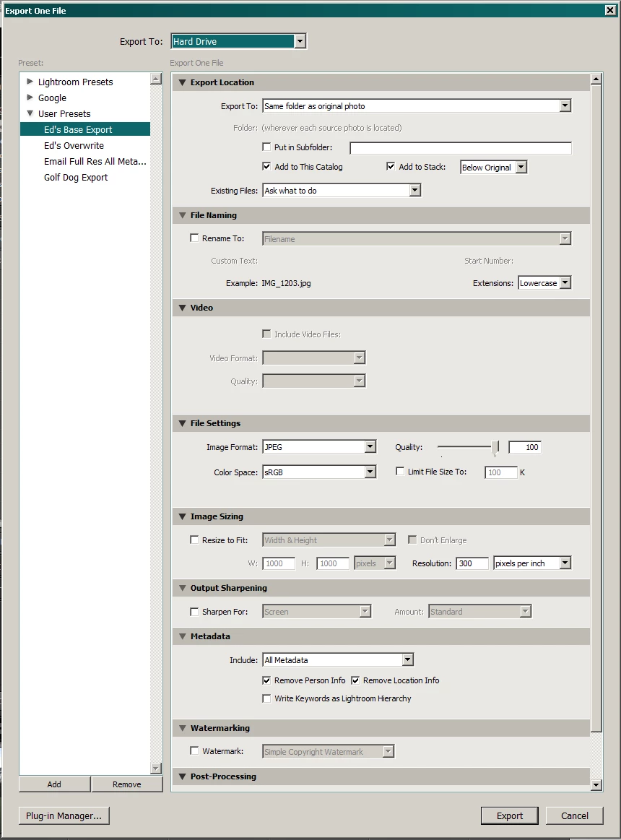Open Same folder as original photo dropdown
The width and height of the screenshot is (621, 840).
point(417,106)
